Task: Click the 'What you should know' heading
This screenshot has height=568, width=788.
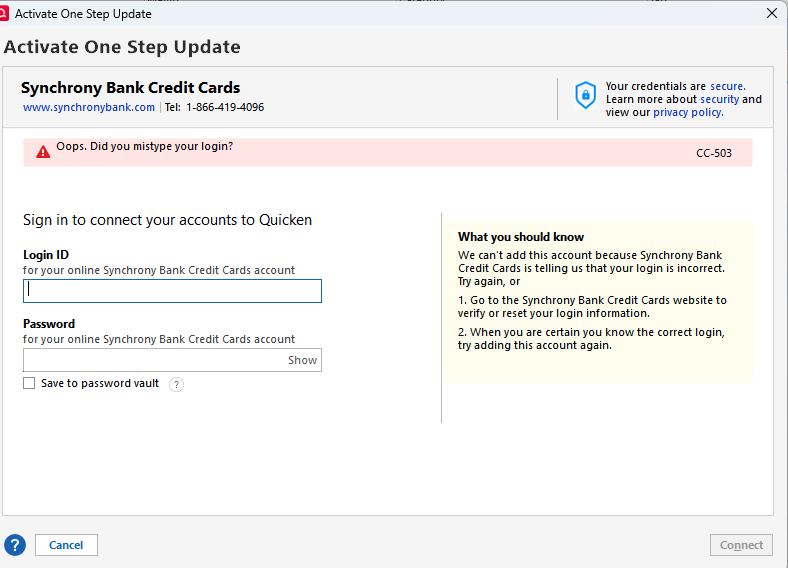Action: tap(521, 237)
